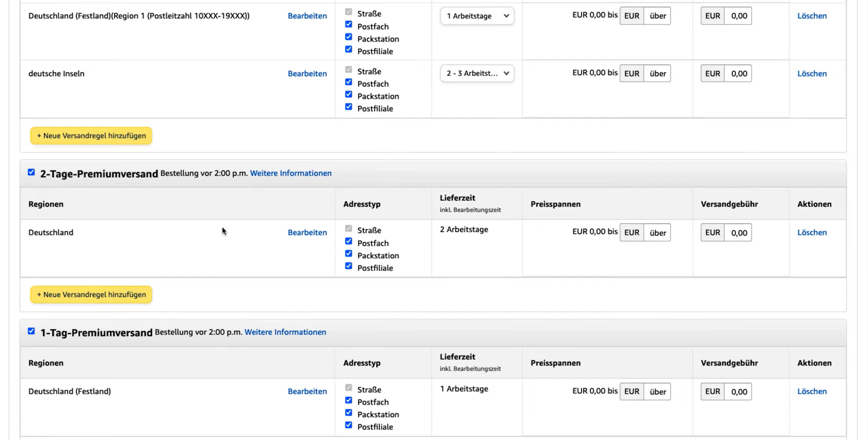The width and height of the screenshot is (868, 440).
Task: Click Bearbeiten for Deutschland (Festland) Region 1
Action: click(307, 16)
